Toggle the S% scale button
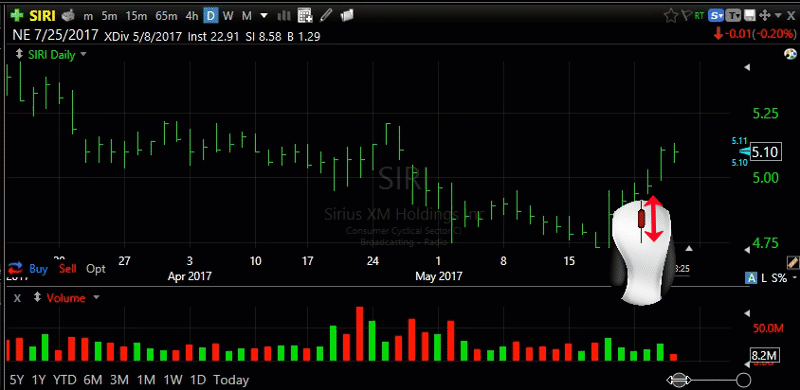This screenshot has height=390, width=800. coord(779,278)
